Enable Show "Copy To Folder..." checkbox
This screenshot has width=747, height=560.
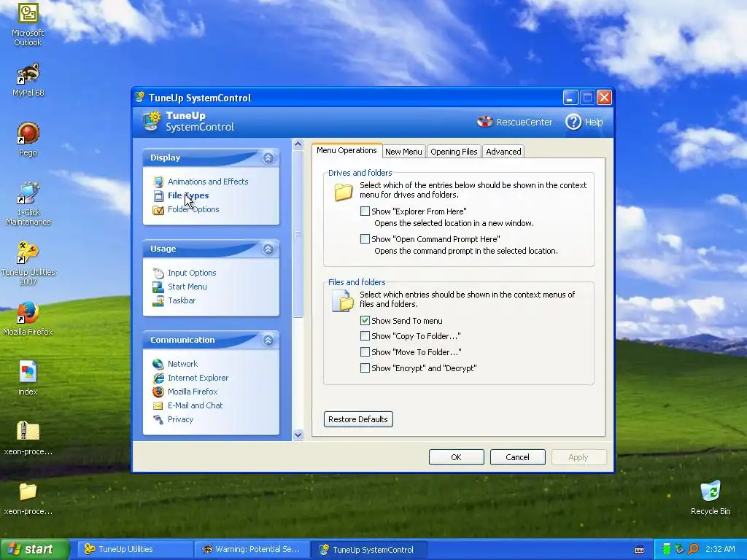[365, 335]
